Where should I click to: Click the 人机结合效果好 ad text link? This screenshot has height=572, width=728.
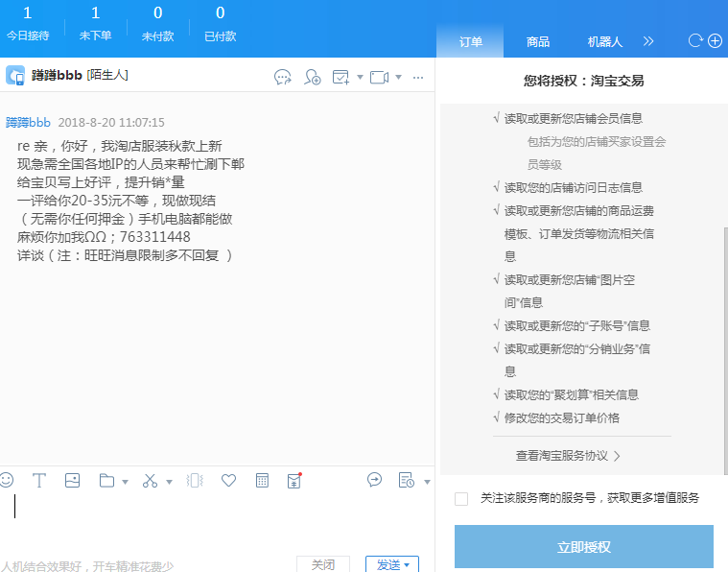click(87, 566)
